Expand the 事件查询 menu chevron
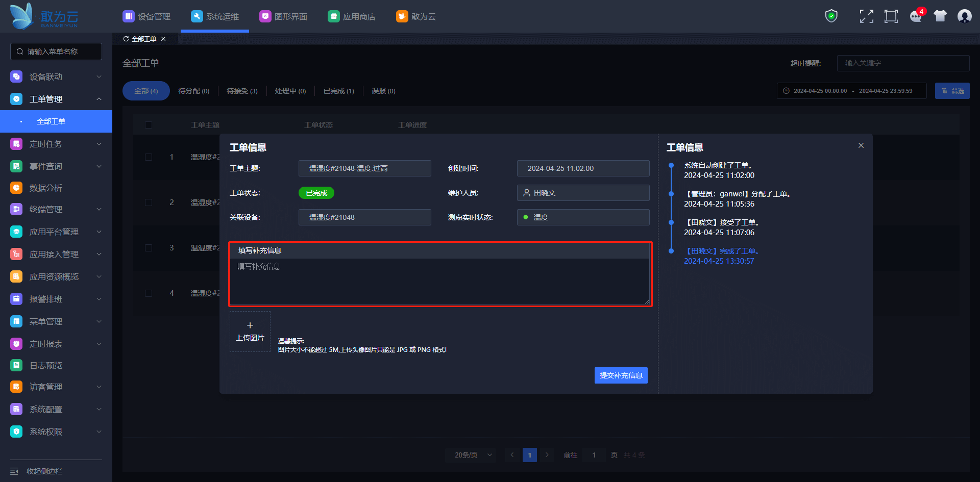Screen dimensions: 980x482 (x=99, y=166)
